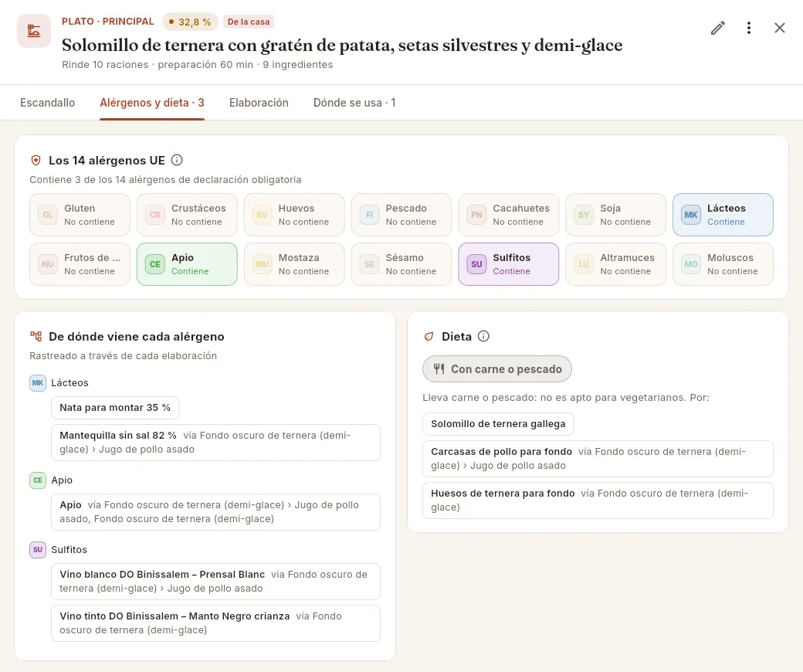Select the Lácteos allergen card

[x=723, y=215]
